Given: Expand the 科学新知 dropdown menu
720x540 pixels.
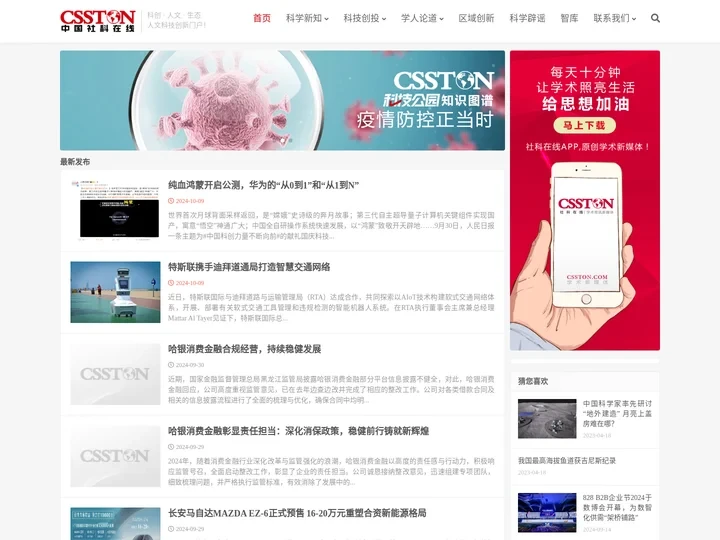Looking at the screenshot, I should tap(307, 18).
